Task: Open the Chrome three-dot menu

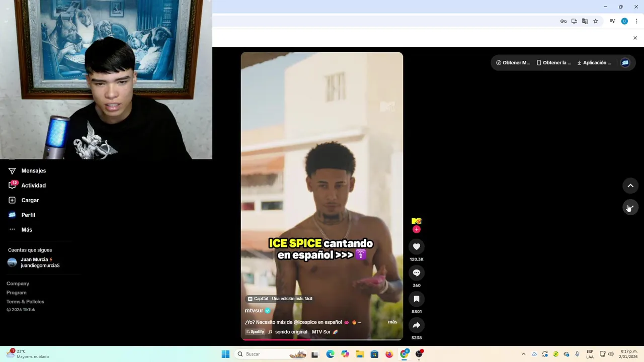Action: [x=636, y=21]
